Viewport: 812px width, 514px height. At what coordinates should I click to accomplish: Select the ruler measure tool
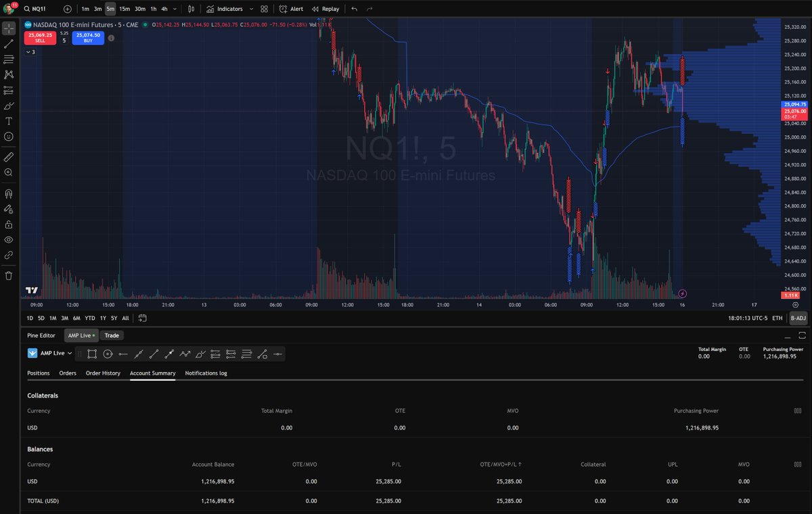point(9,157)
